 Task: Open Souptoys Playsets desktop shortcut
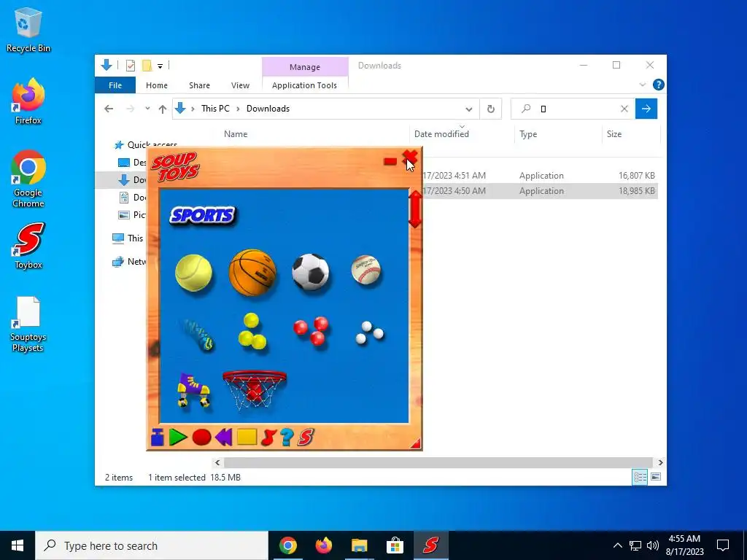tap(28, 324)
